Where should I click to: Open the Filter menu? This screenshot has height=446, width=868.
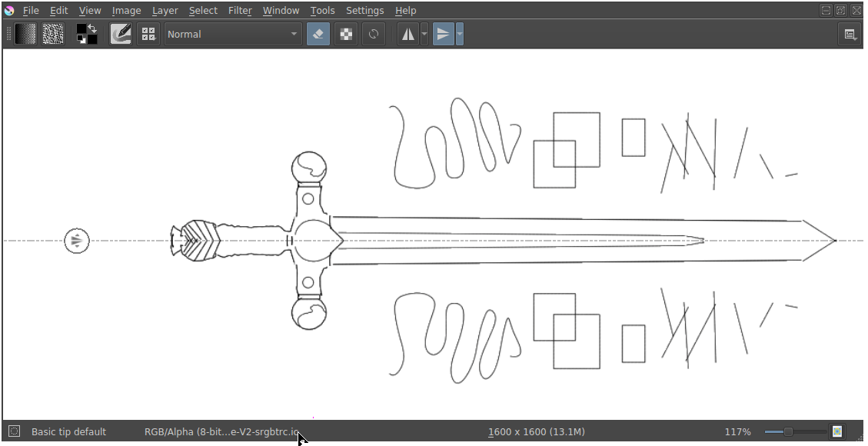tap(239, 10)
